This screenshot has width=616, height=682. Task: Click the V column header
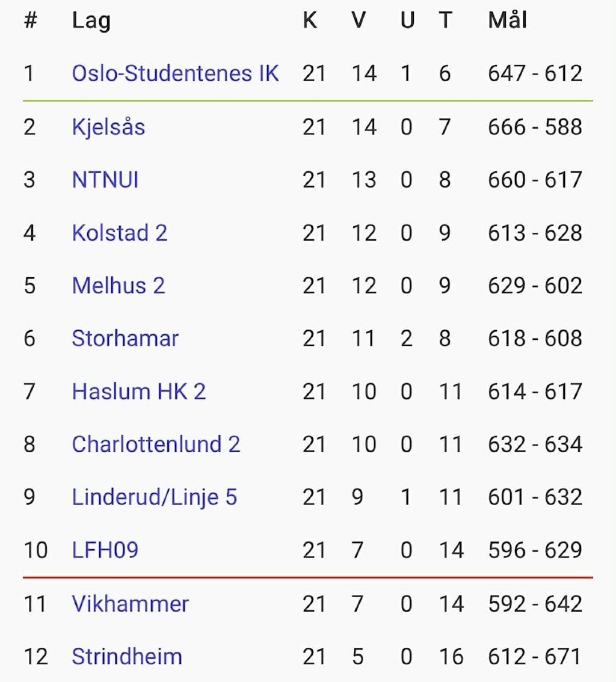pyautogui.click(x=359, y=21)
